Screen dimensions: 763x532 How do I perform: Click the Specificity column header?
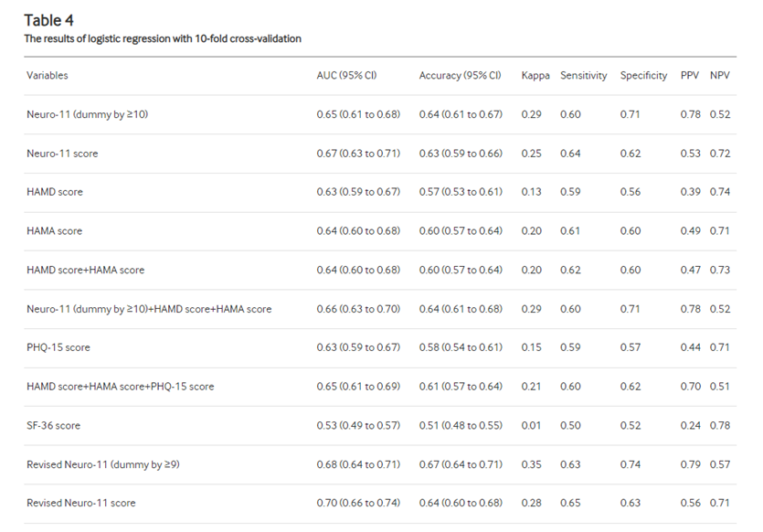pos(643,76)
